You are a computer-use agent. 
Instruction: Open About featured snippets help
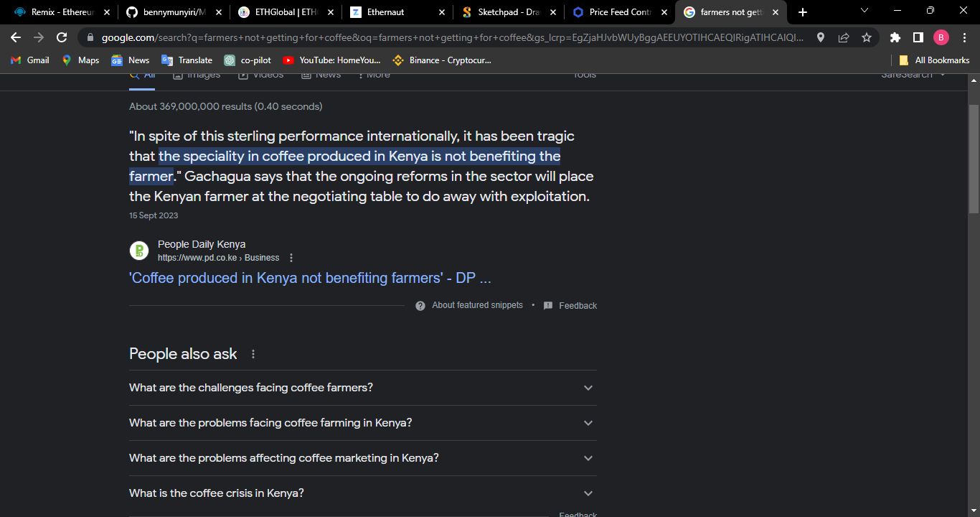[x=469, y=305]
